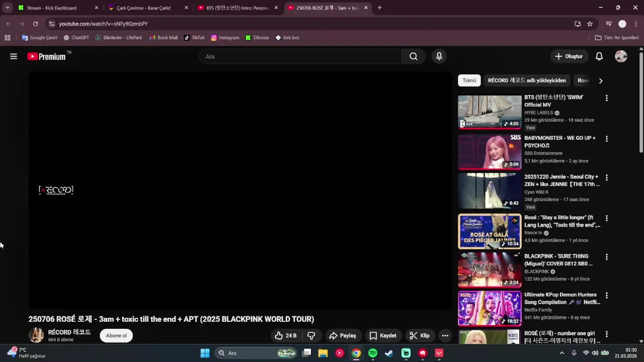Open Oluştur create menu

(x=569, y=56)
